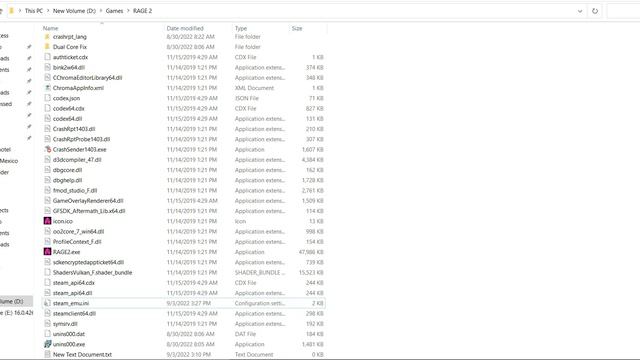Click the authticket.cdx file icon
This screenshot has width=640, height=360.
47,57
